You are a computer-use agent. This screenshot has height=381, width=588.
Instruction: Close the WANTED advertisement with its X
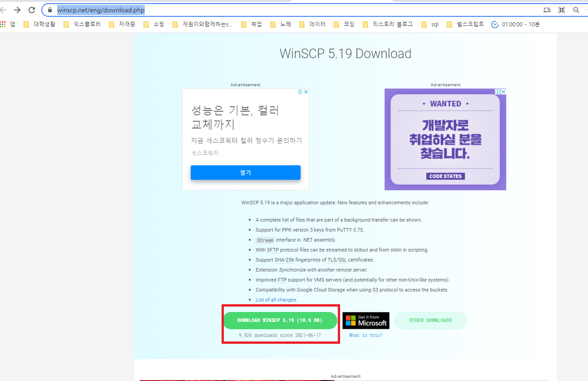click(x=504, y=92)
